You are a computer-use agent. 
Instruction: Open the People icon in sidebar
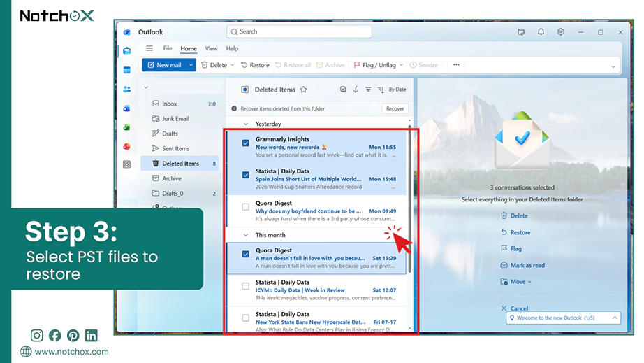tap(127, 90)
